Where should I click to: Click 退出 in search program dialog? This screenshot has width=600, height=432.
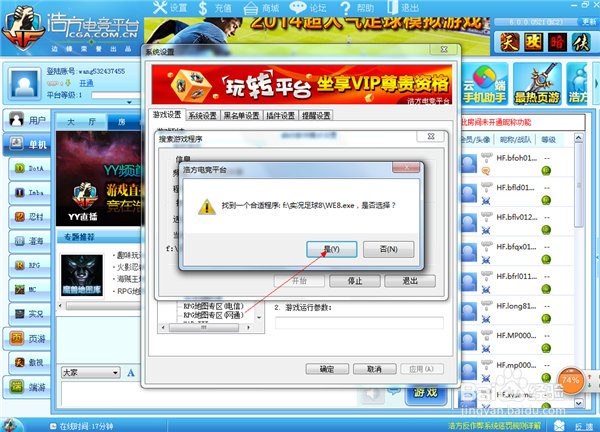tap(410, 281)
